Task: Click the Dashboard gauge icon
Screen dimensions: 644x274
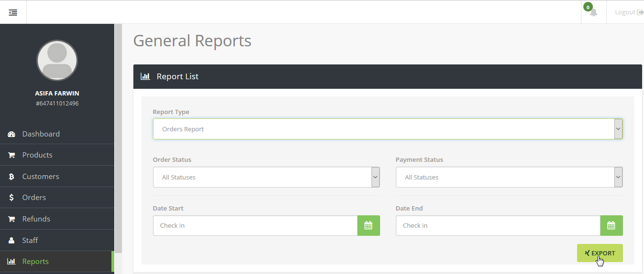Action: 11,134
